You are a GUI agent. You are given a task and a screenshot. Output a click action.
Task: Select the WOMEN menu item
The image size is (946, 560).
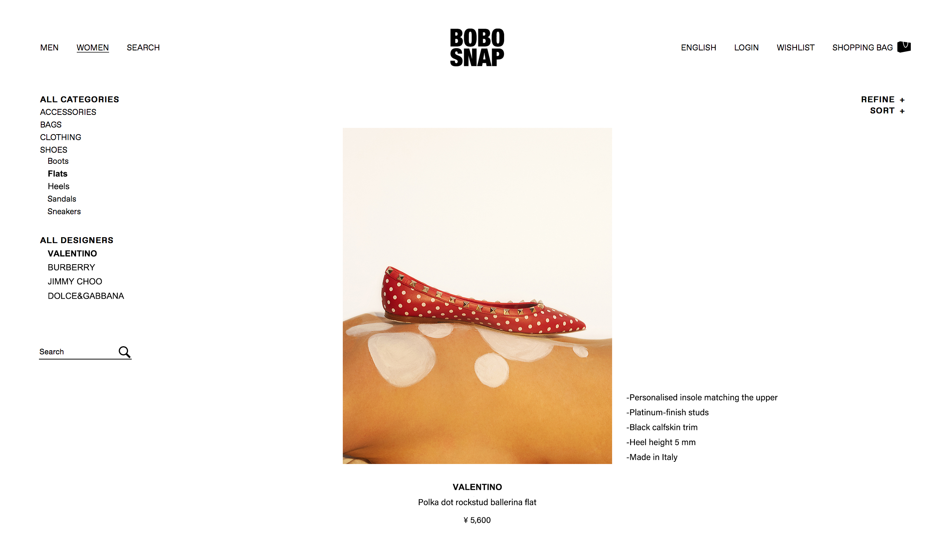pos(92,47)
